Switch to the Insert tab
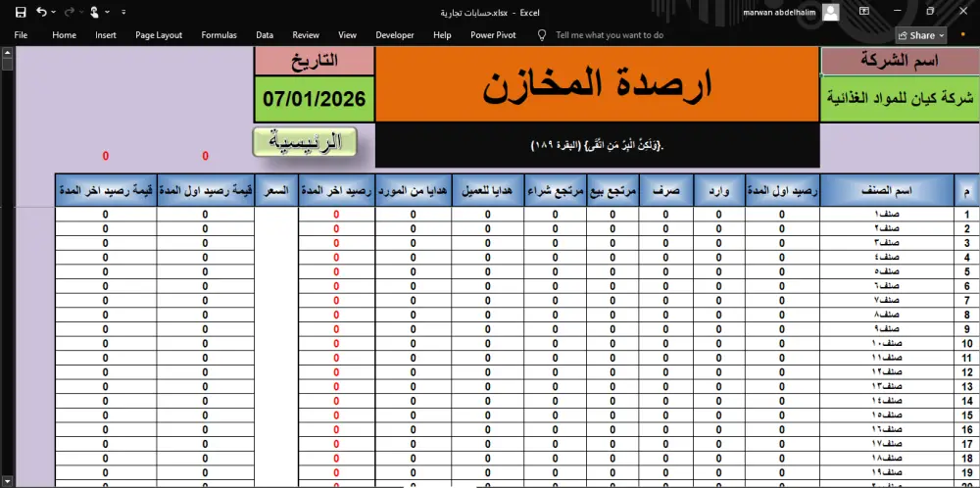 106,35
